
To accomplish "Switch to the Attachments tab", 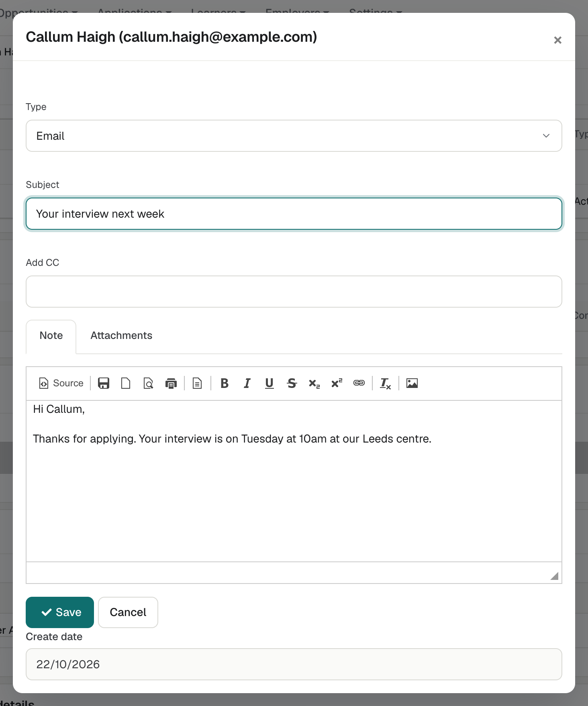I will [x=121, y=336].
